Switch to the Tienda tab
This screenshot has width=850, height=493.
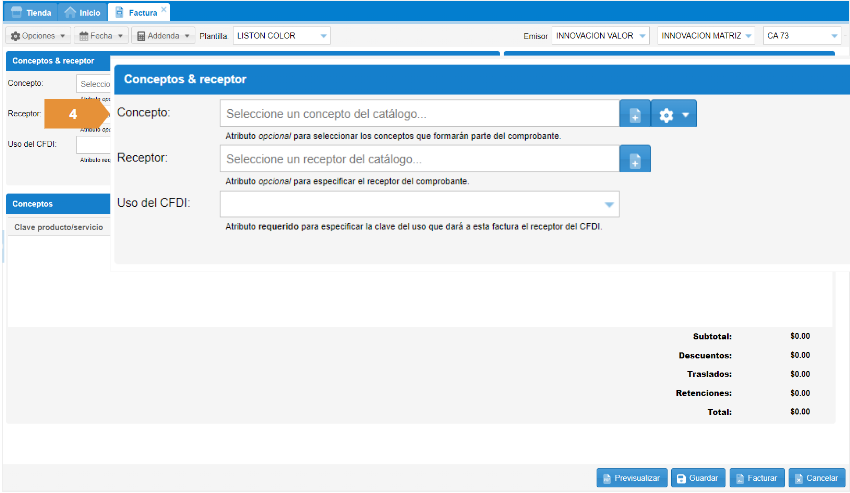coord(31,13)
